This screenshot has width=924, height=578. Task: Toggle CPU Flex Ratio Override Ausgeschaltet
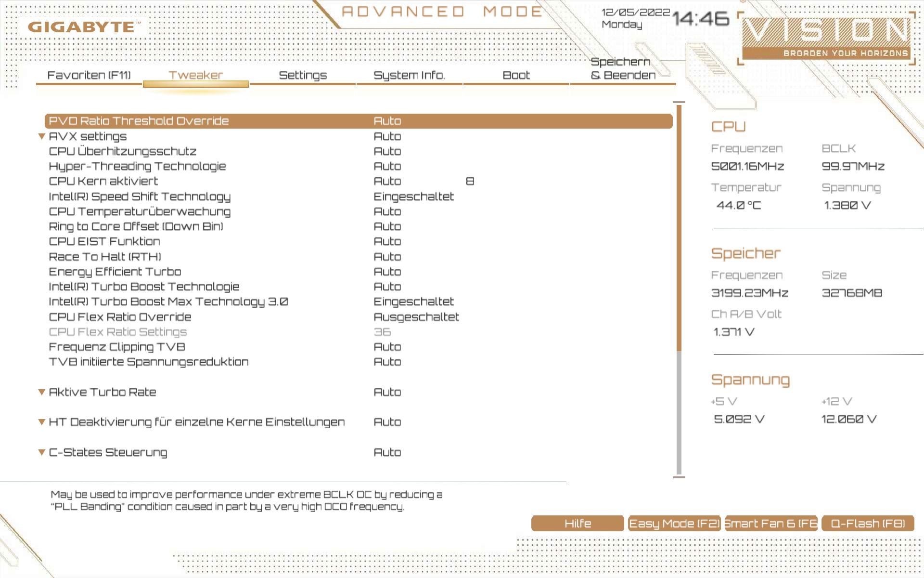pyautogui.click(x=417, y=317)
